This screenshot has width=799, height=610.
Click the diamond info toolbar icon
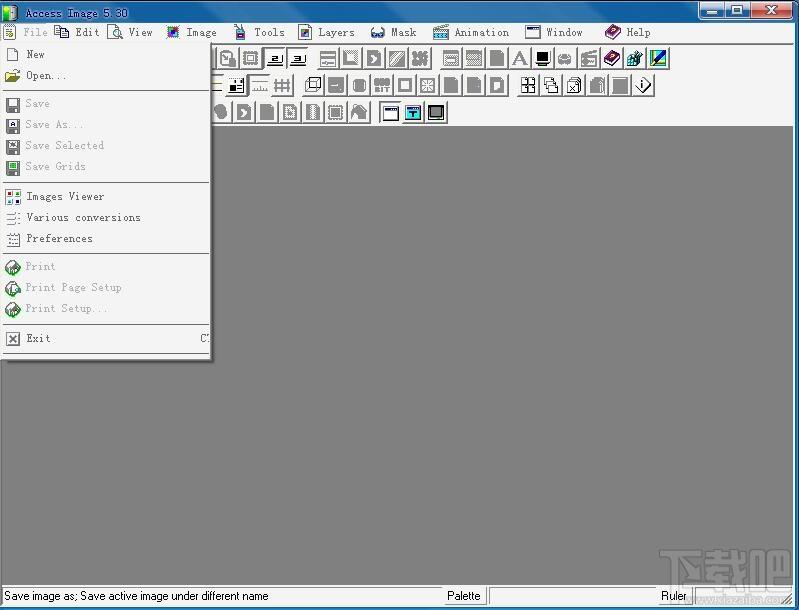coord(643,86)
